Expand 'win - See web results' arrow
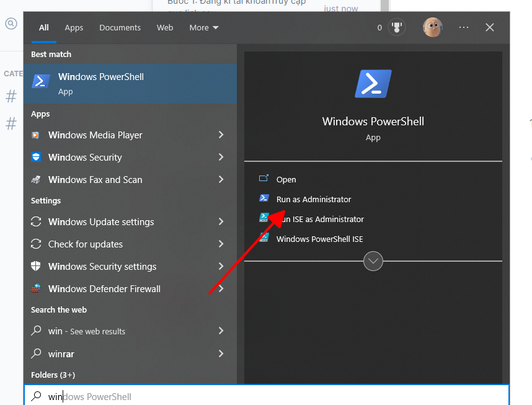 pyautogui.click(x=221, y=331)
